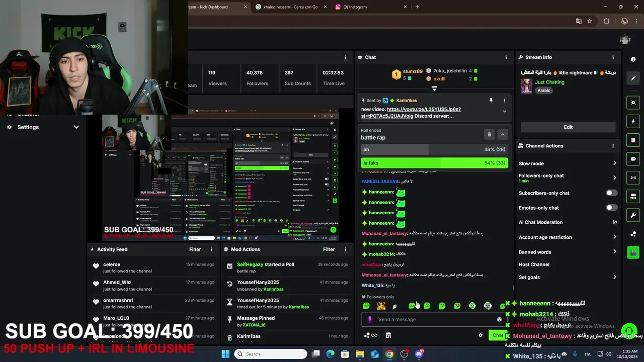Open Chat panel three-dot menu
The image size is (644, 362).
click(506, 57)
